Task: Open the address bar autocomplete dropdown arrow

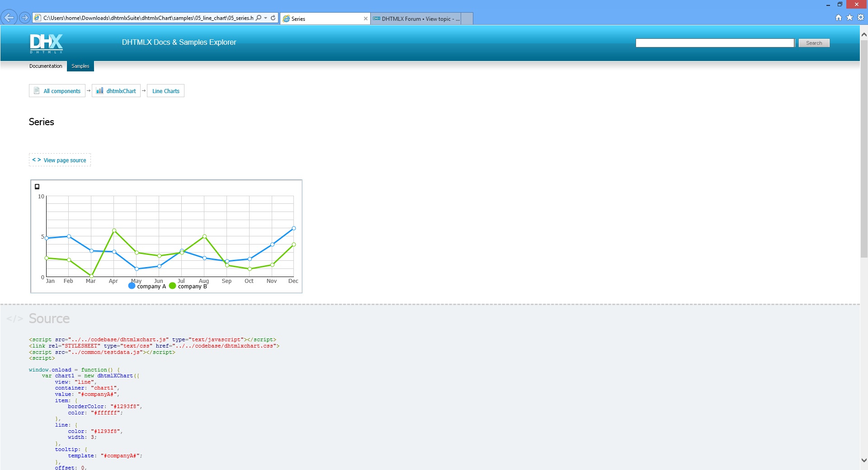Action: click(x=265, y=18)
